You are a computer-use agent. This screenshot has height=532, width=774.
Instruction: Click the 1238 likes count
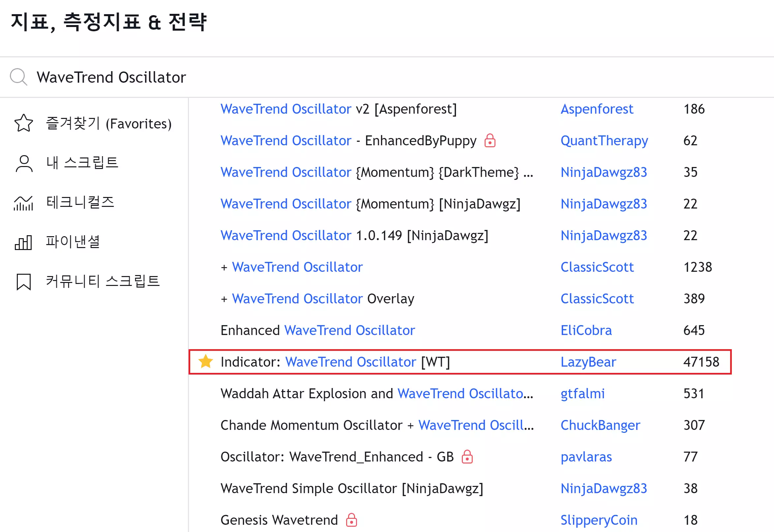click(x=698, y=267)
